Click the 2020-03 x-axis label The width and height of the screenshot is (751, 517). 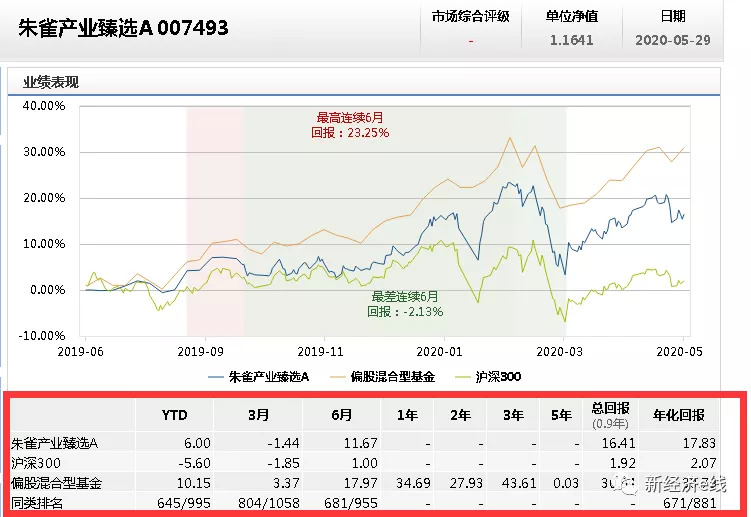tap(559, 352)
